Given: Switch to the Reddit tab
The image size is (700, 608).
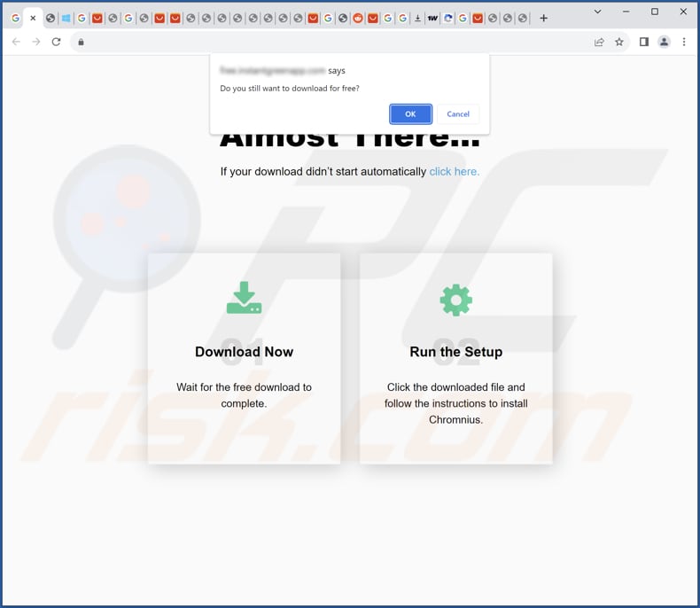Looking at the screenshot, I should (x=358, y=19).
